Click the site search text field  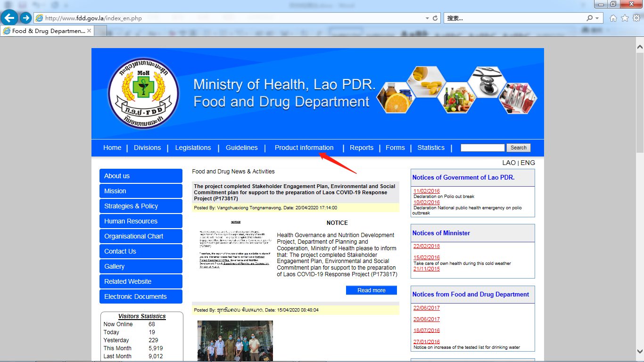[482, 148]
